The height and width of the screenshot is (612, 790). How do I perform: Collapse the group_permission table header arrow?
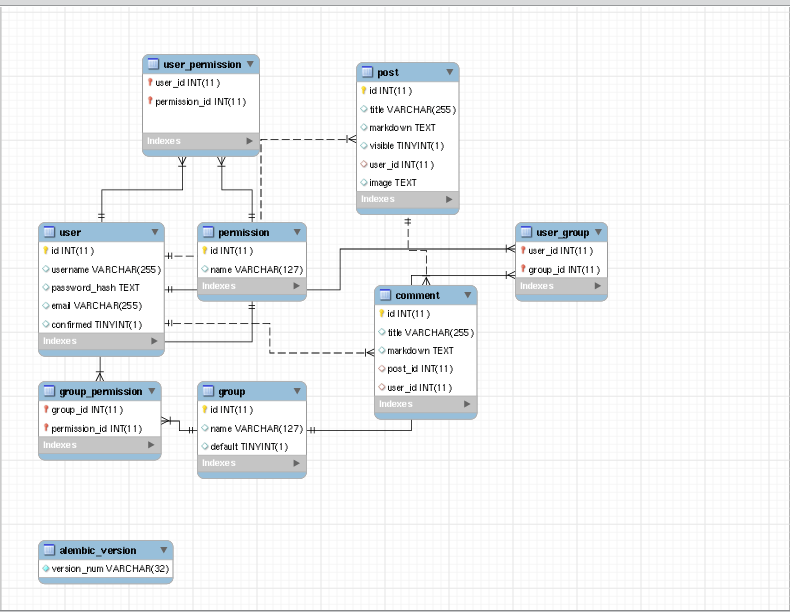coord(151,391)
